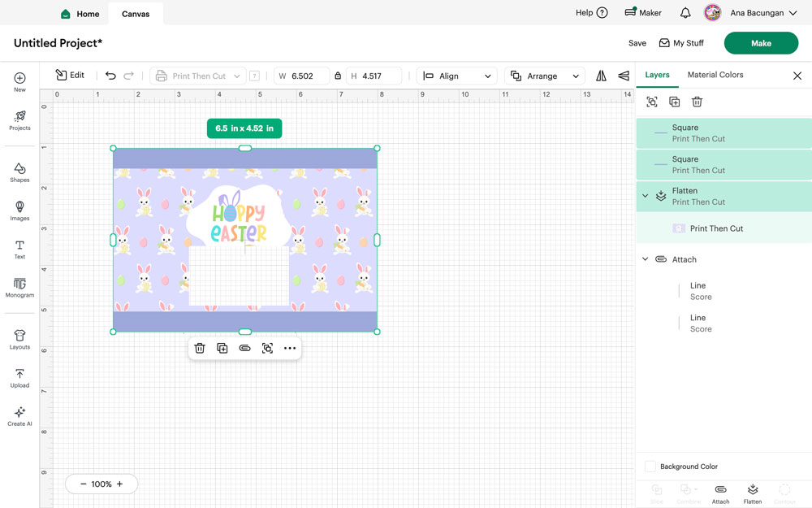Viewport: 812px width, 508px height.
Task: Zoom in with the plus button
Action: 119,484
